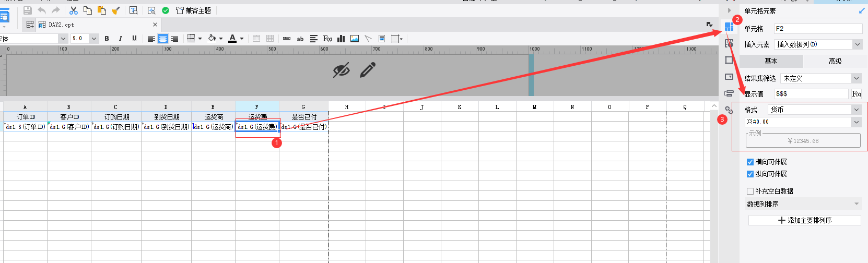Open the conditional attributes panel icon
Viewport: 868px width, 263px height.
click(729, 93)
